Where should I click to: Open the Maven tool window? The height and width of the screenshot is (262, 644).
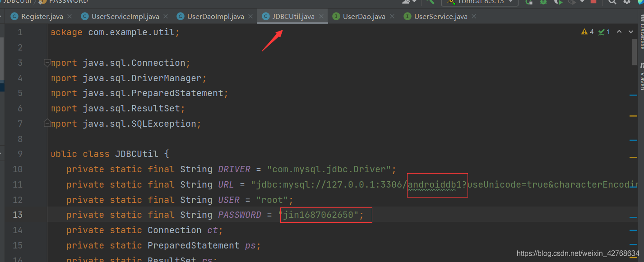(641, 75)
